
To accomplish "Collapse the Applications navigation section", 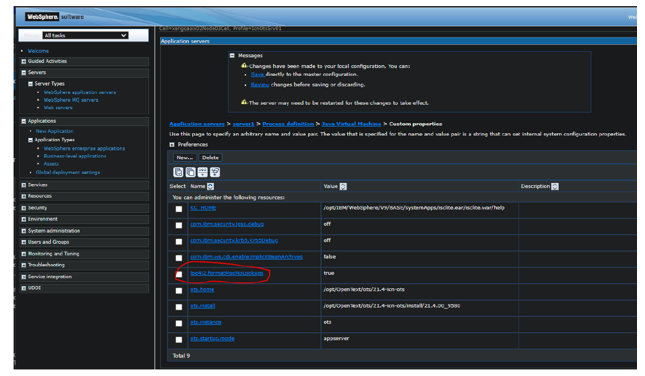I will point(24,121).
